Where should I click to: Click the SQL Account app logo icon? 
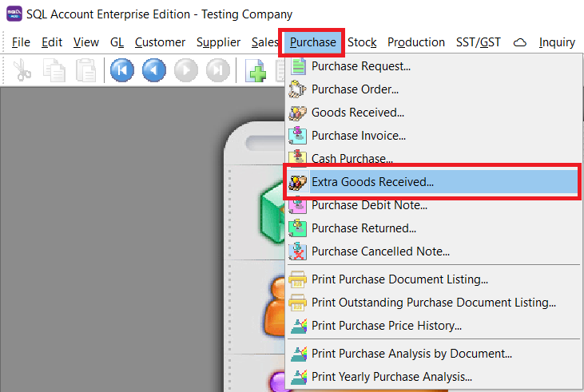pyautogui.click(x=12, y=14)
